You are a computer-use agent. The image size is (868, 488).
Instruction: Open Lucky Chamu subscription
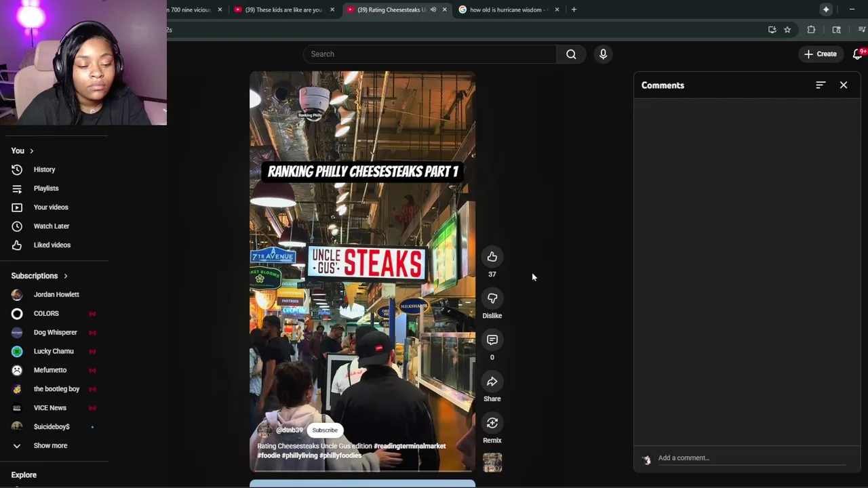(54, 352)
